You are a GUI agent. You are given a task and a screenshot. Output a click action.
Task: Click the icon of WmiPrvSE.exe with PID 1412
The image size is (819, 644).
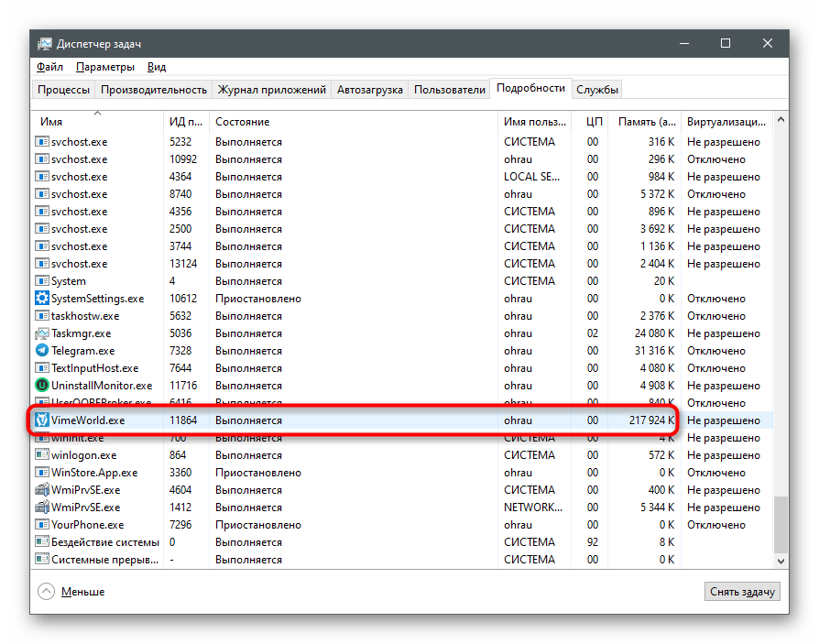[42, 508]
